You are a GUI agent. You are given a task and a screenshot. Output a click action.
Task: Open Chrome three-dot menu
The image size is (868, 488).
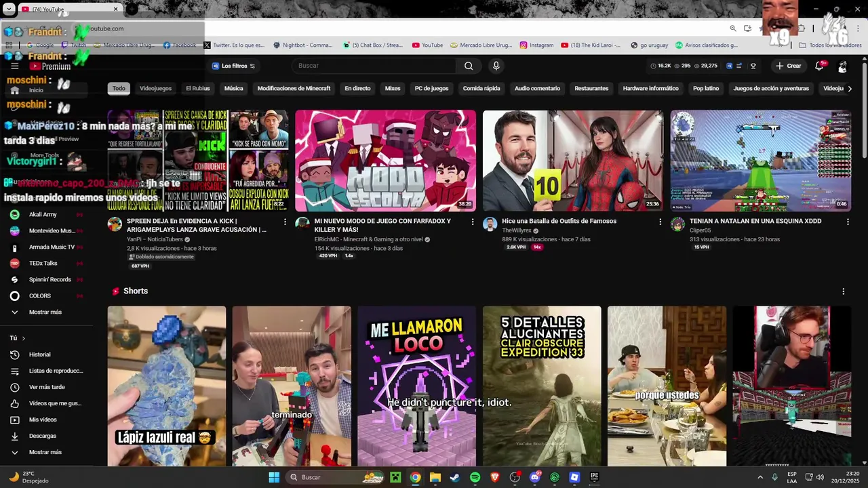858,28
